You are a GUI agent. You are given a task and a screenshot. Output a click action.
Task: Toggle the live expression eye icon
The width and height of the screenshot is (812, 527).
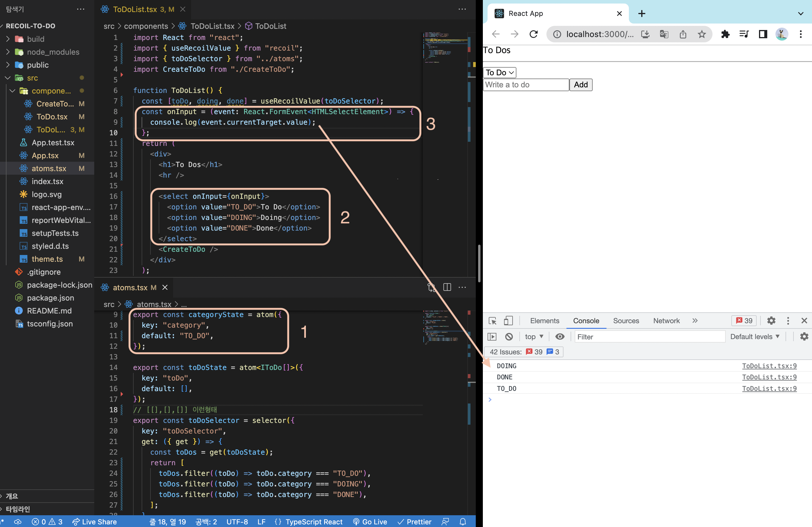point(559,337)
